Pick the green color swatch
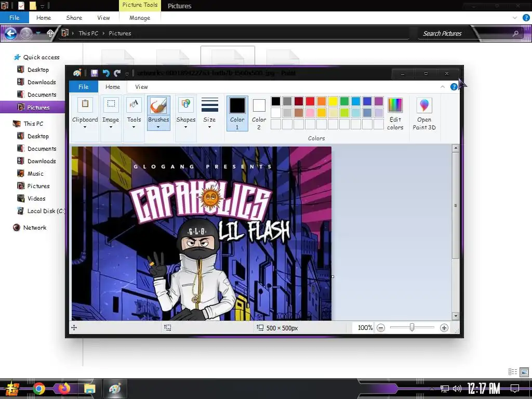 pyautogui.click(x=344, y=101)
